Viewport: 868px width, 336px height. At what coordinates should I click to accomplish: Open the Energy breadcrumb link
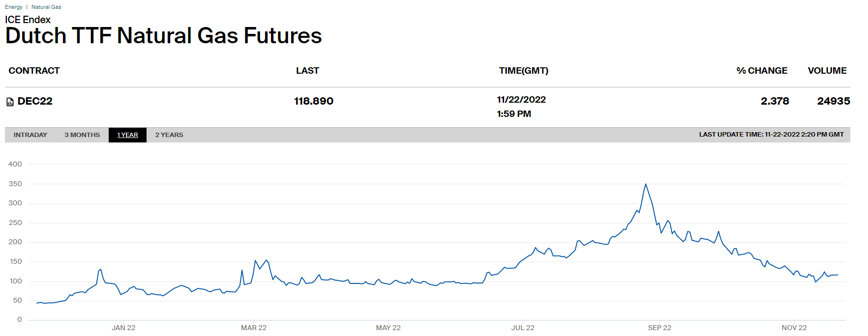coord(14,7)
